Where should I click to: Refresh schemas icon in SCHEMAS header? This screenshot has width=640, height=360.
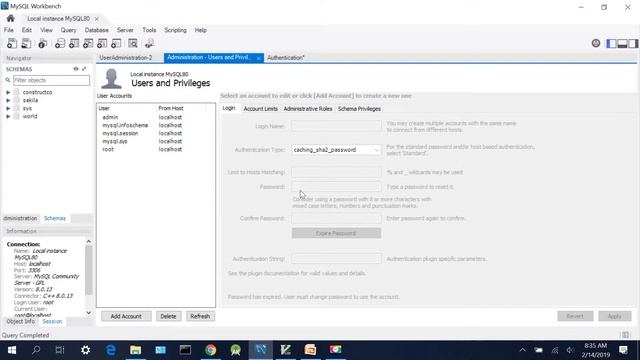click(76, 69)
